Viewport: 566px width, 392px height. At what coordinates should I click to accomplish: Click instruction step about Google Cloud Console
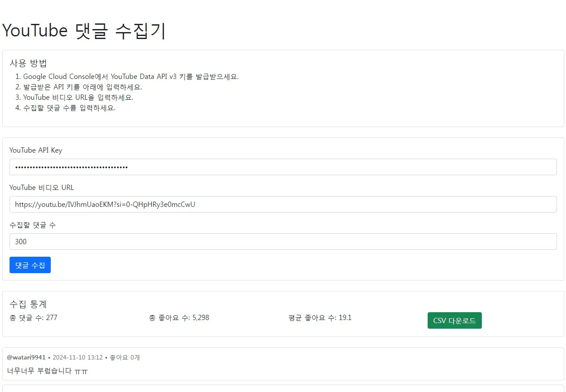[131, 77]
